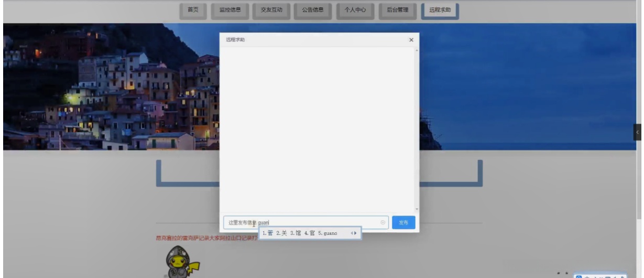Screen dimensions: 644x278
Task: Open the 首页 navigation tab
Action: [193, 10]
